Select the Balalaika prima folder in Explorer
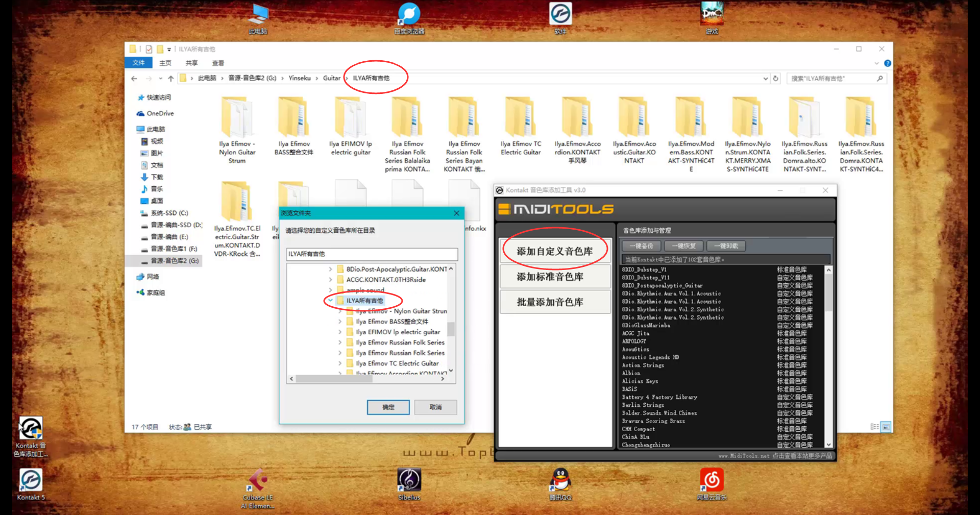 407,135
